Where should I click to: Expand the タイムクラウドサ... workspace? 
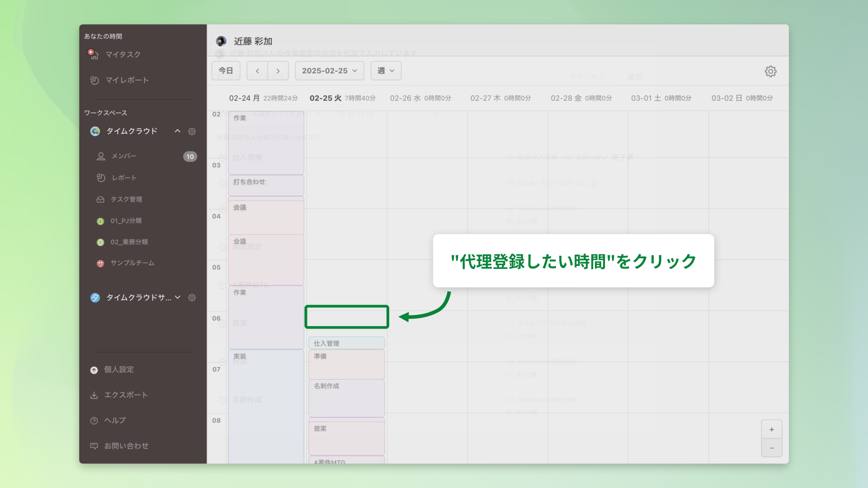coord(178,297)
